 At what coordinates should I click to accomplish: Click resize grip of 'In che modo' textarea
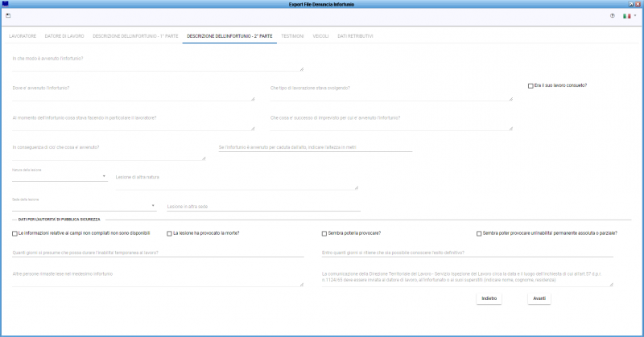(x=301, y=69)
